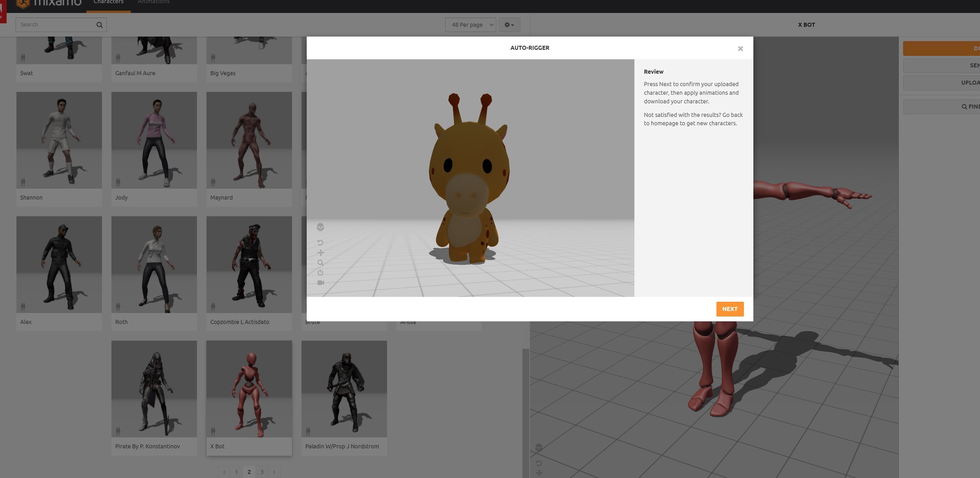This screenshot has width=980, height=478.
Task: Toggle skeleton view in Auto-Rigger viewer
Action: (320, 227)
